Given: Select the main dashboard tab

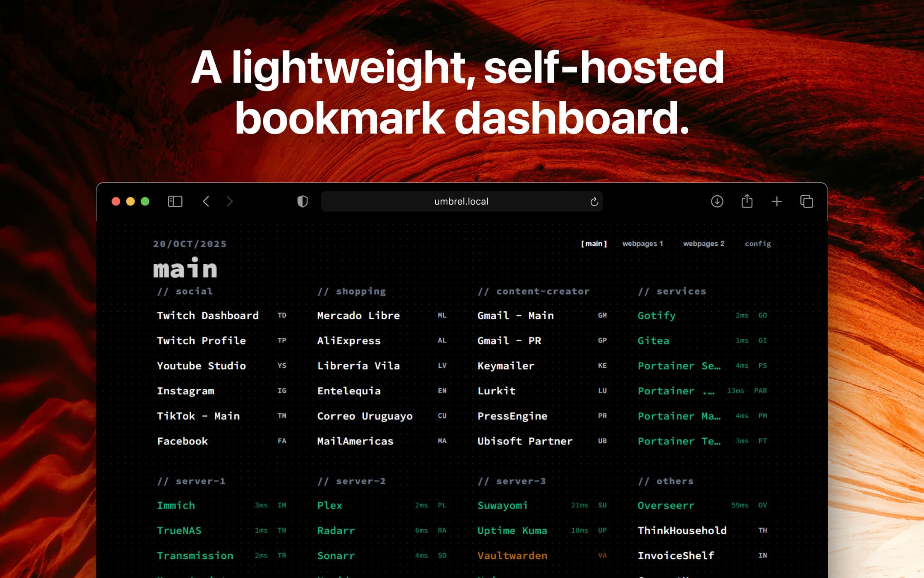Looking at the screenshot, I should tap(594, 243).
